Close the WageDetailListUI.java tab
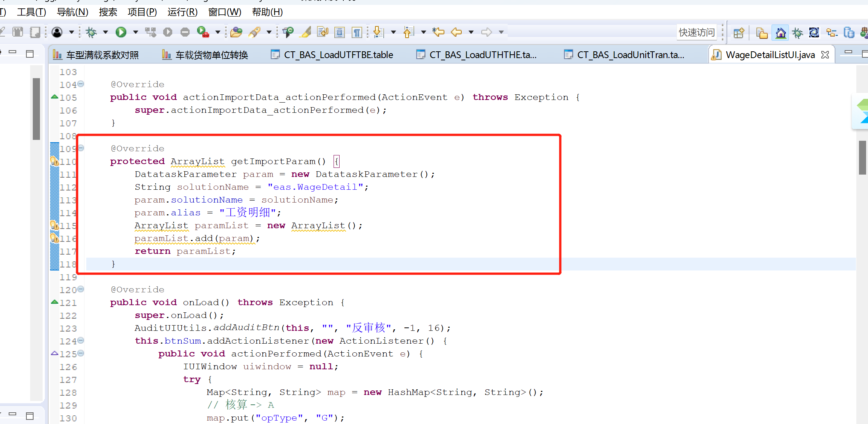 pos(825,55)
